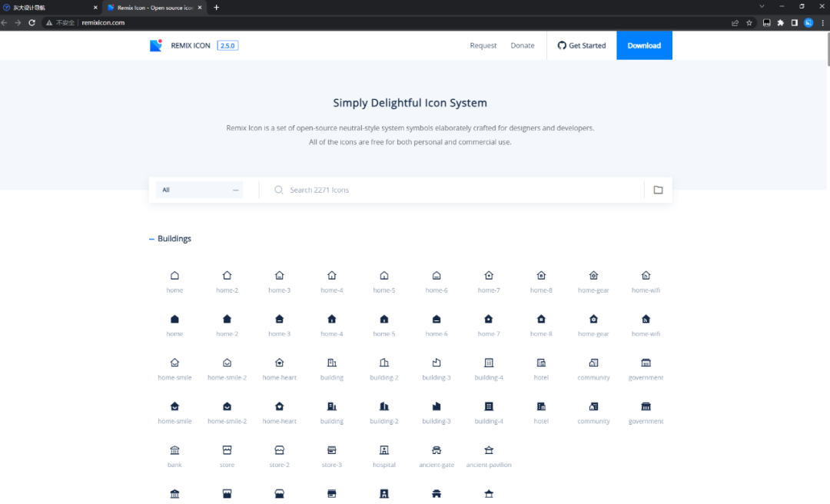The image size is (830, 504).
Task: Select the outline home-5 icon
Action: click(x=384, y=275)
